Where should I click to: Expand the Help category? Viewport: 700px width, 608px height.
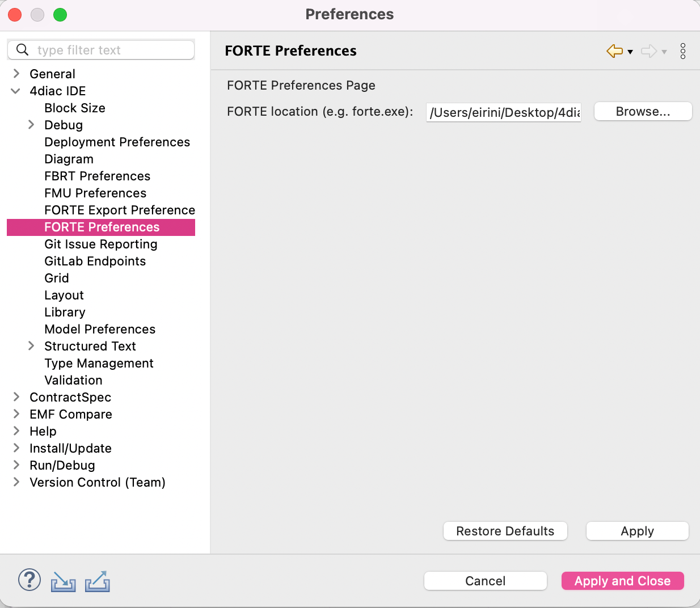click(16, 431)
